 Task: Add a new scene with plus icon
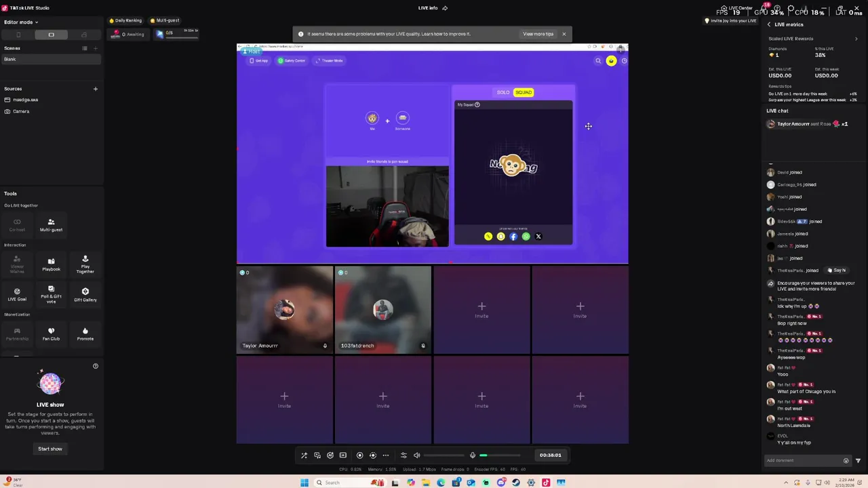(x=96, y=48)
